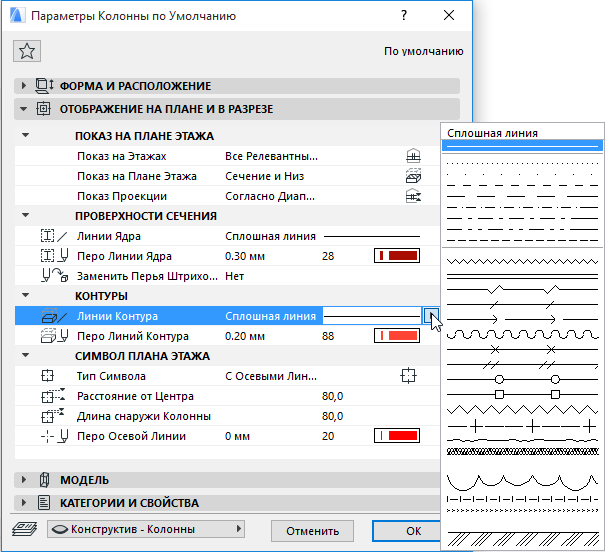
Task: Click the help question mark in title bar
Action: point(404,15)
